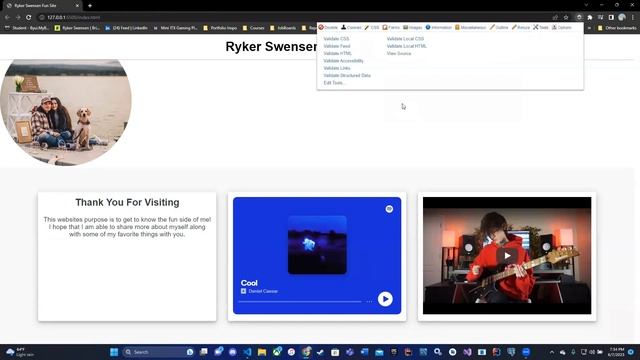Open the taskbar clock and date
Viewport: 640px width, 360px height.
coord(616,352)
